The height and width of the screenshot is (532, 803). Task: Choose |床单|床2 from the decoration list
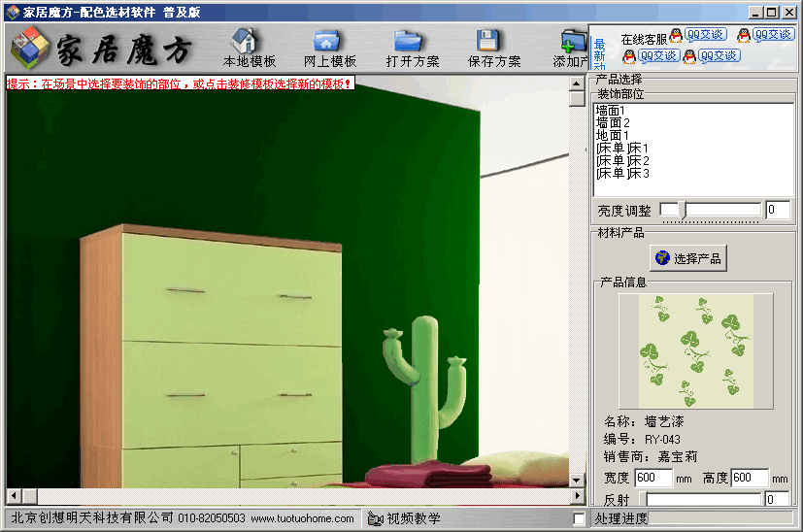tap(622, 160)
